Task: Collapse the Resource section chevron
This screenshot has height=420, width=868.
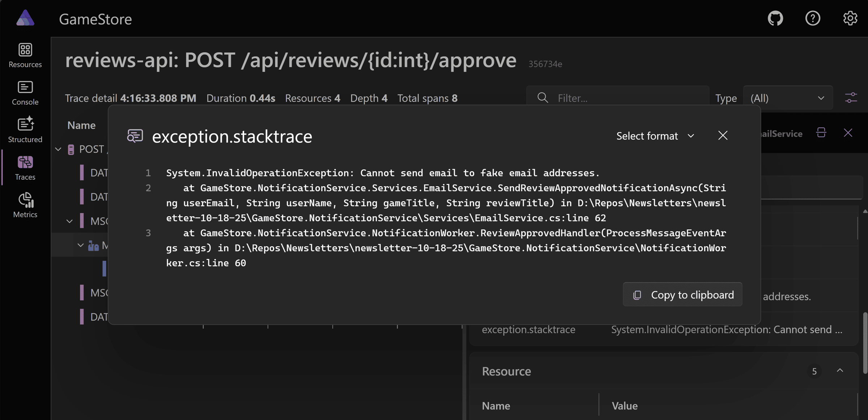Action: (x=840, y=371)
